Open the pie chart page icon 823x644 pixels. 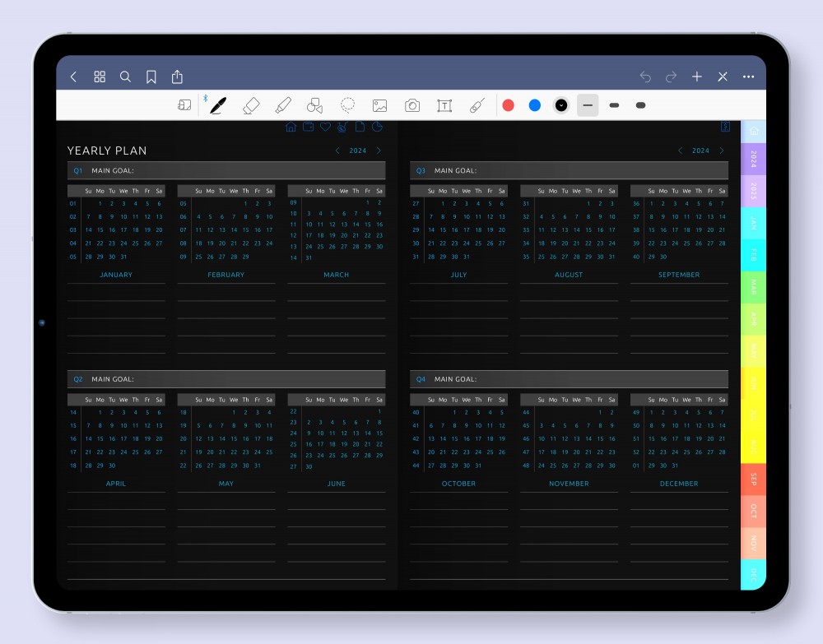(378, 127)
